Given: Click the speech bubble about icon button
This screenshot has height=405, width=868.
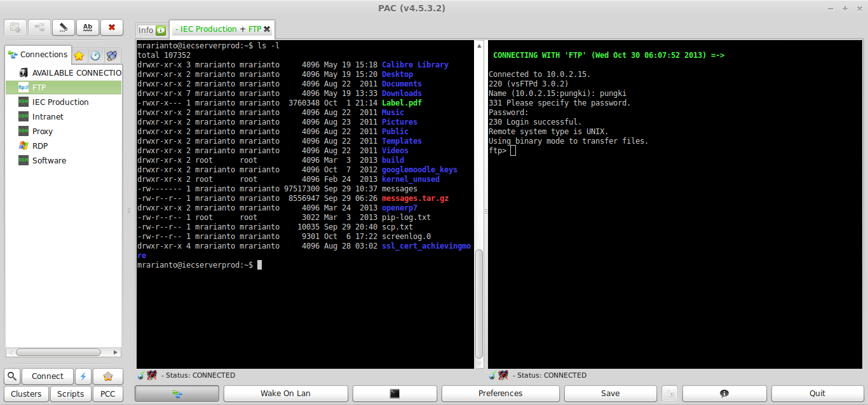Looking at the screenshot, I should click(x=724, y=394).
